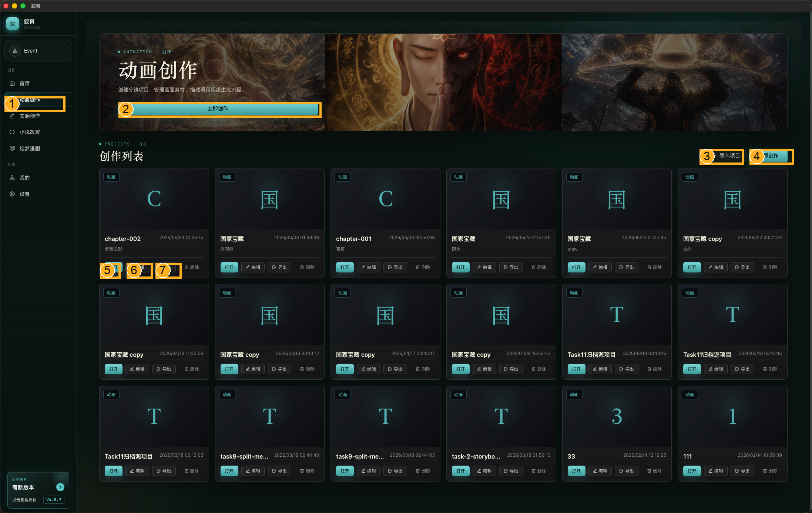Click the banner 立即创作 button
The image size is (812, 513).
click(218, 109)
